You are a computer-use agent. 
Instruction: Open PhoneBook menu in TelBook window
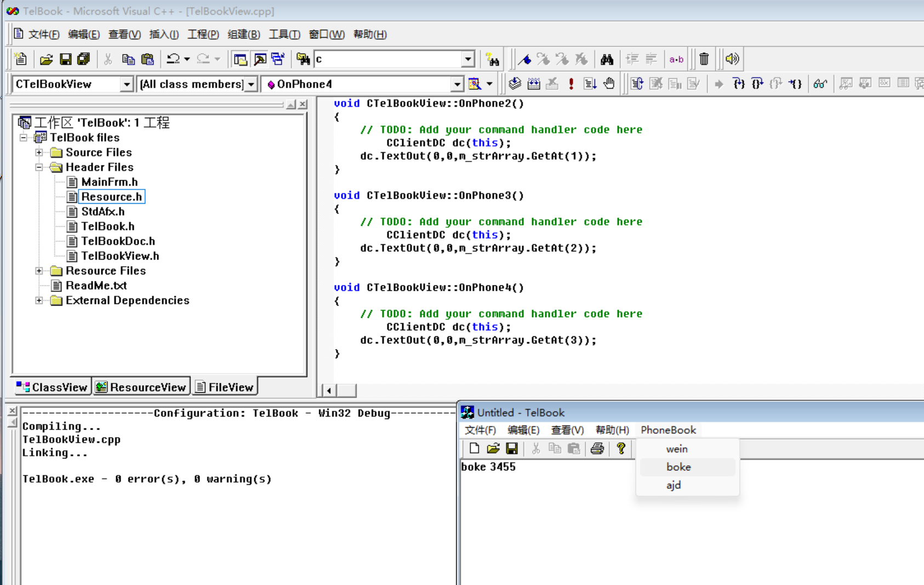click(x=668, y=430)
